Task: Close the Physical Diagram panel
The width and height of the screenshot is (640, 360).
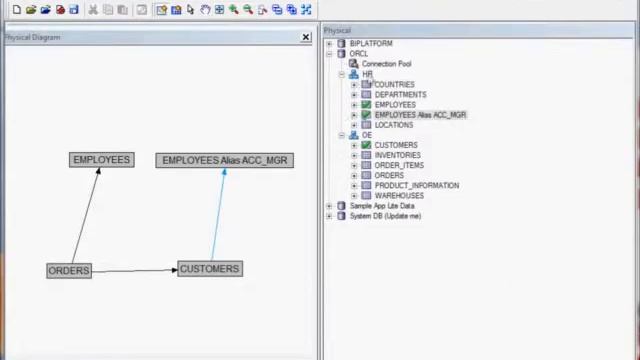Action: 306,37
